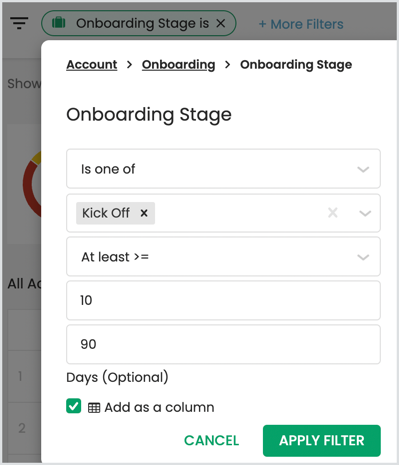This screenshot has height=465, width=399.
Task: Click Apply Filter button
Action: point(322,440)
